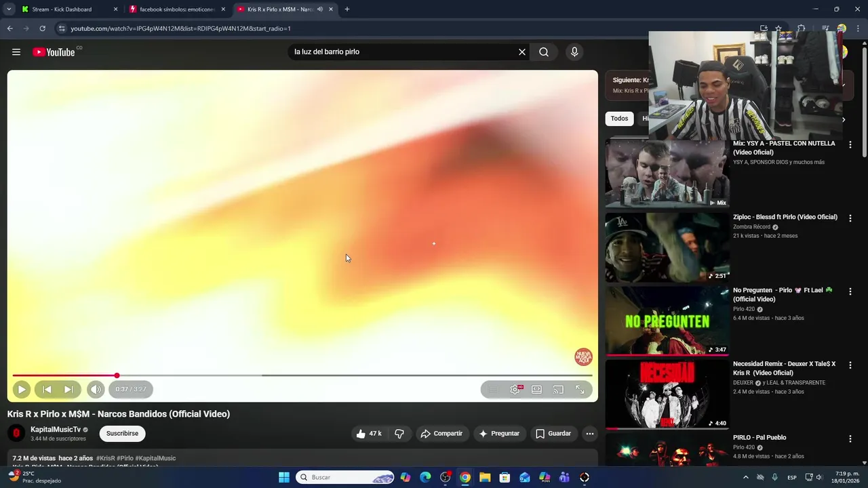The width and height of the screenshot is (868, 488).
Task: Show hidden system tray icons
Action: 746,477
